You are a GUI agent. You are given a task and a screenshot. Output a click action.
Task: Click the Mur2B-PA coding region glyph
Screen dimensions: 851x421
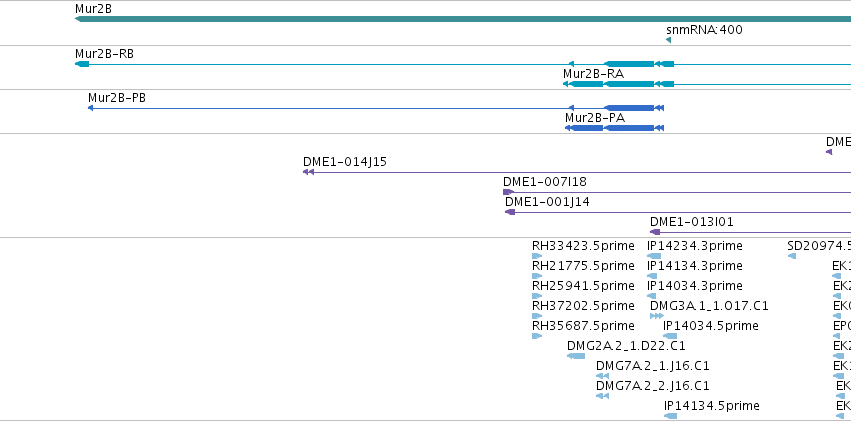click(x=614, y=128)
